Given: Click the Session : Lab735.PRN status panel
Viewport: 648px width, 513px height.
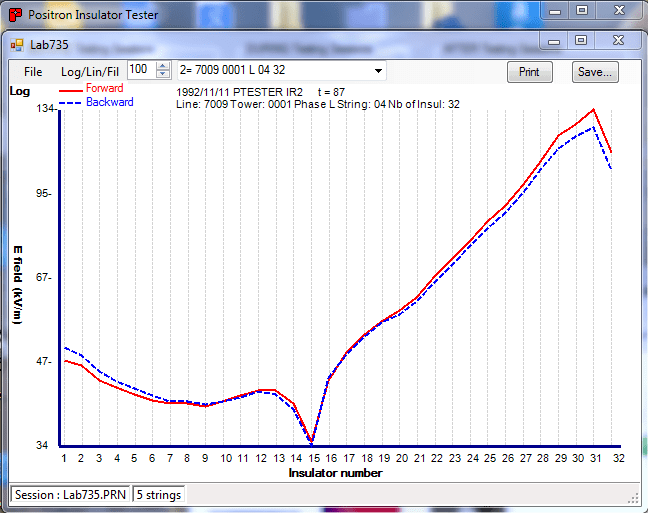Looking at the screenshot, I should coord(70,495).
